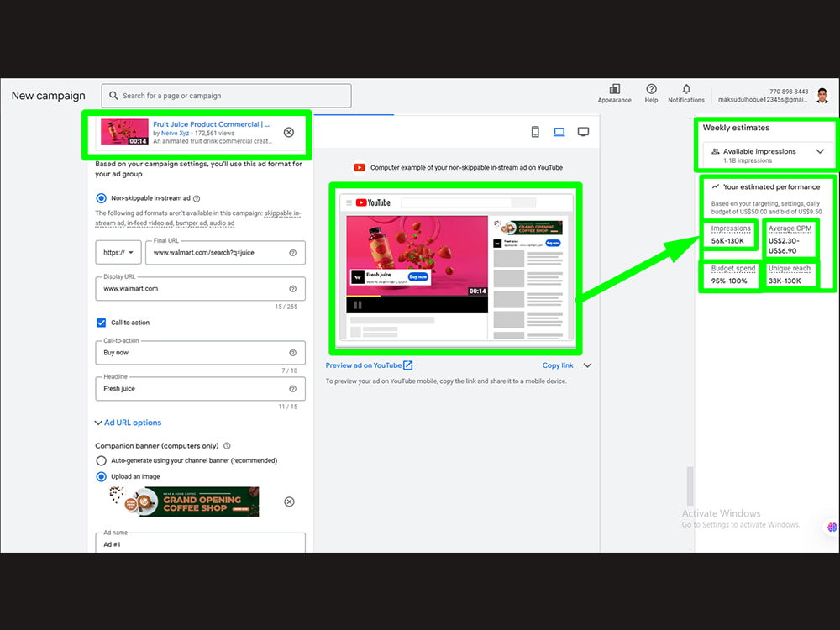Click the Weekly estimates heading
This screenshot has width=840, height=630.
736,128
